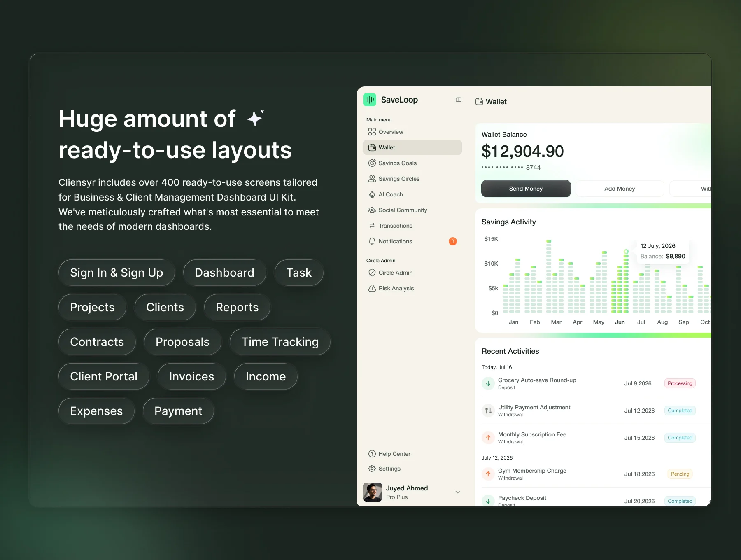Open Social Community menu item
Image resolution: width=741 pixels, height=560 pixels.
point(412,210)
